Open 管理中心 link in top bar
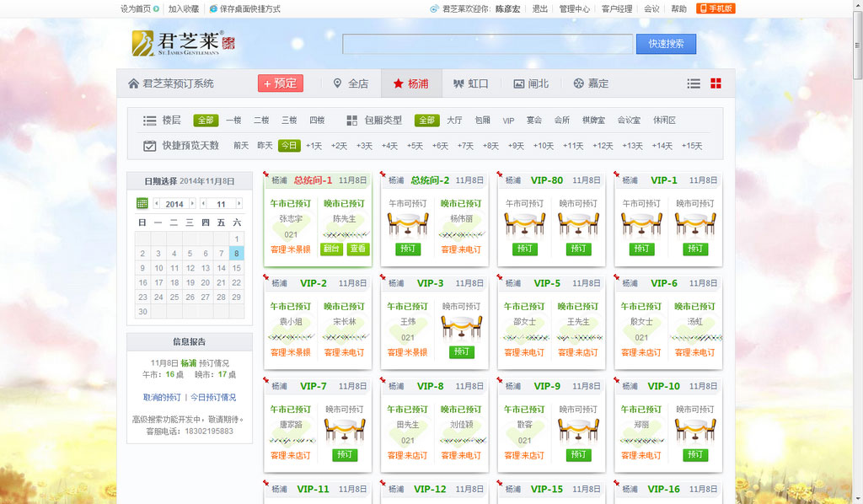863x504 pixels. click(x=574, y=8)
